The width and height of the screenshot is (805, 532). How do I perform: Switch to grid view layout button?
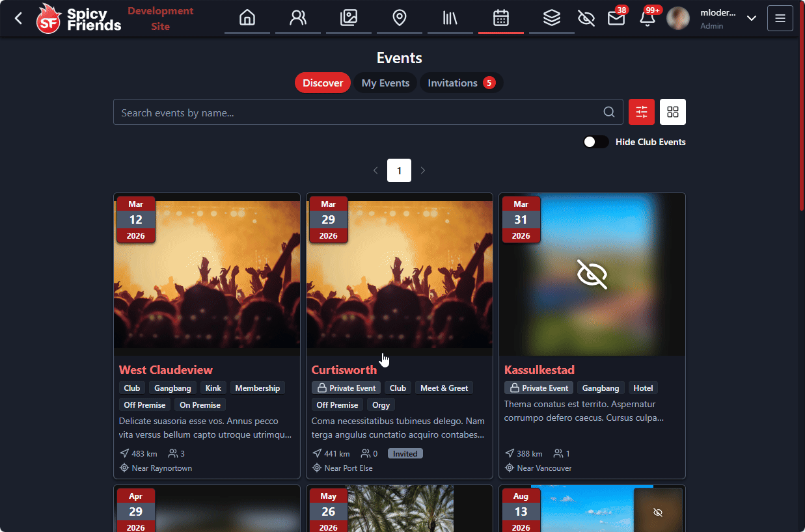pyautogui.click(x=672, y=112)
